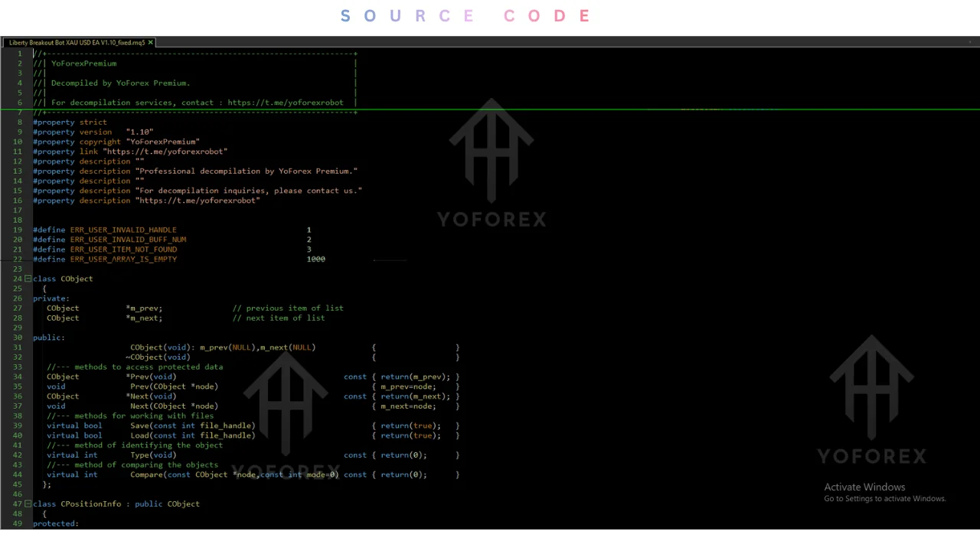Click 'return(m_prev);' on line 34
Image resolution: width=980 pixels, height=551 pixels.
[415, 377]
